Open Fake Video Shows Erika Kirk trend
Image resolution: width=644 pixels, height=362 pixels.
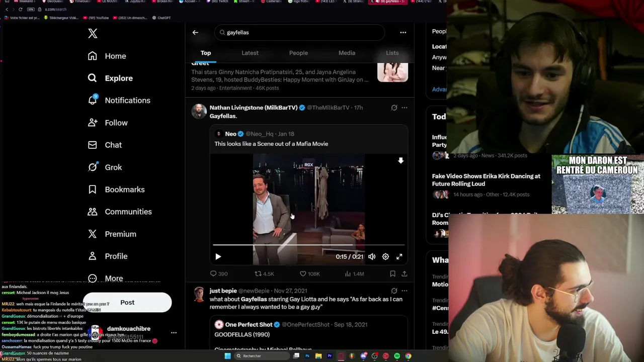486,180
